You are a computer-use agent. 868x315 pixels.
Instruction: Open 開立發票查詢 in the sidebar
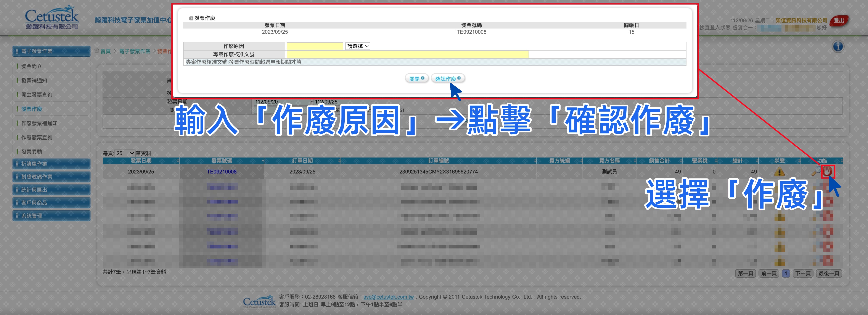coord(37,95)
